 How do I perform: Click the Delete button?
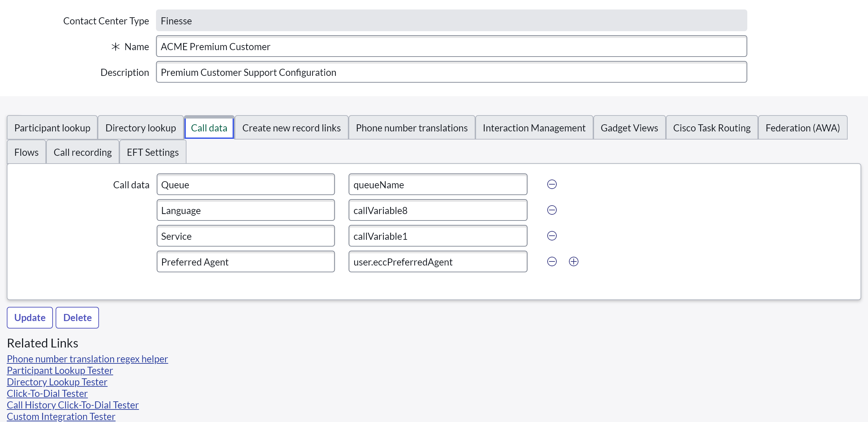pyautogui.click(x=77, y=317)
